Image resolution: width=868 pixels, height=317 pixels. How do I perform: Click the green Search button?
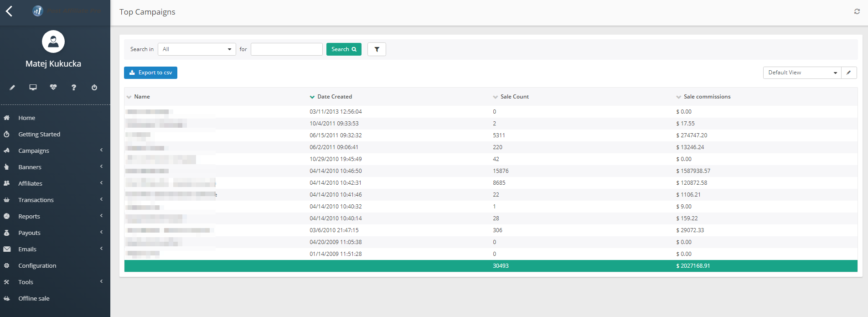[x=344, y=49]
